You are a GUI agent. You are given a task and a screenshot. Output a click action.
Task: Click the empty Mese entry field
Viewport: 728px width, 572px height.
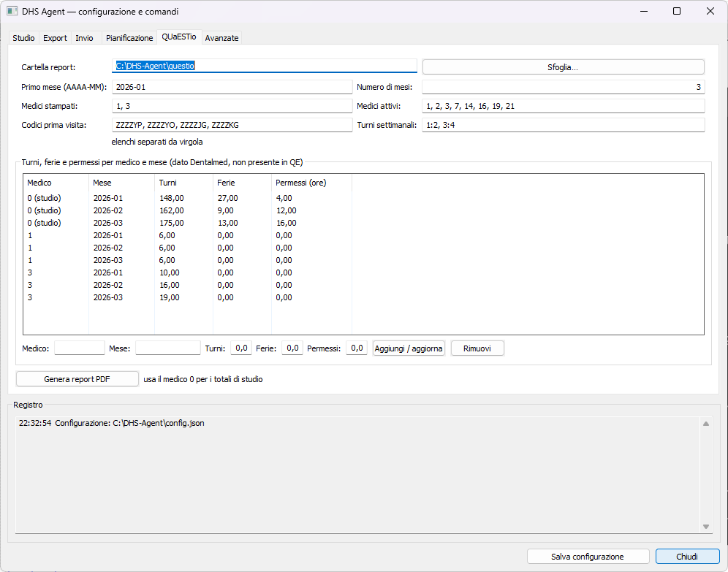pyautogui.click(x=167, y=348)
